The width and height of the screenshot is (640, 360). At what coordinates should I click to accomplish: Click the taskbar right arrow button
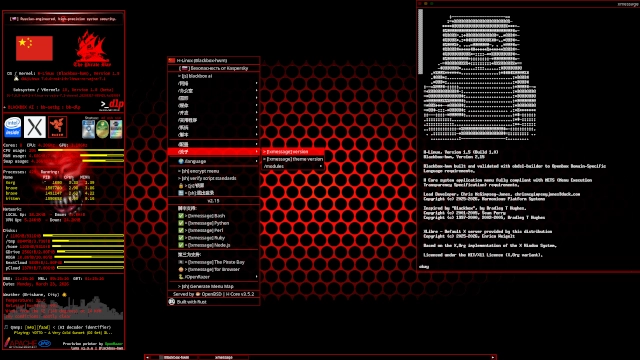pos(493,357)
